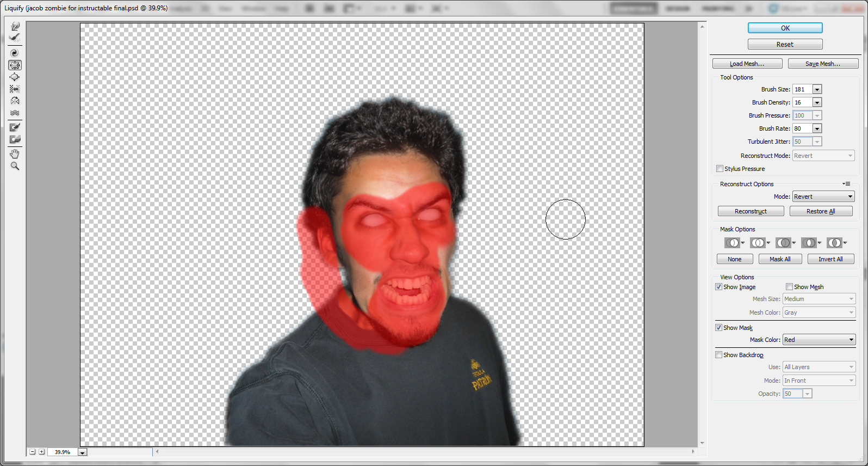Open the Brush Density dropdown arrow
This screenshot has width=868, height=466.
[x=817, y=102]
